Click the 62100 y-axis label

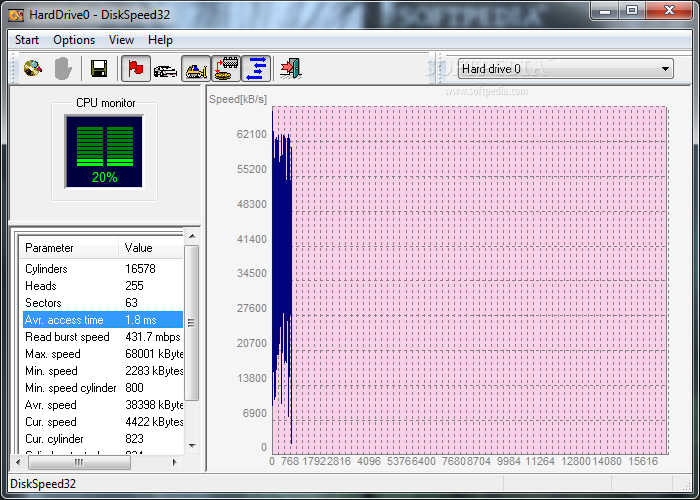point(251,134)
